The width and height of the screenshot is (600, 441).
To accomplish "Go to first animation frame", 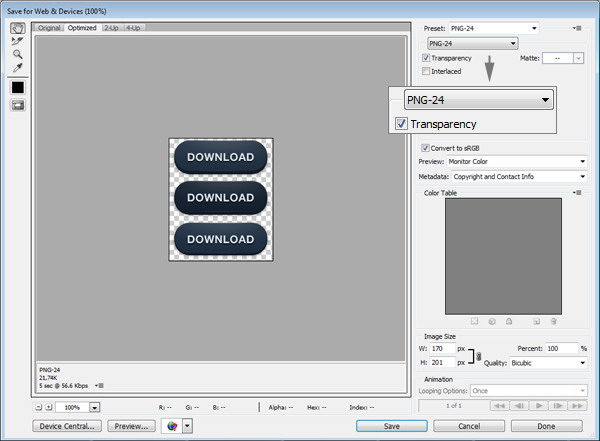I will [499, 405].
